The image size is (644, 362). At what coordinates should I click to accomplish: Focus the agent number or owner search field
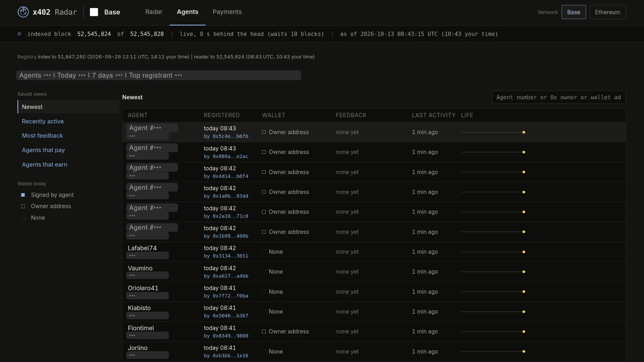pos(559,97)
